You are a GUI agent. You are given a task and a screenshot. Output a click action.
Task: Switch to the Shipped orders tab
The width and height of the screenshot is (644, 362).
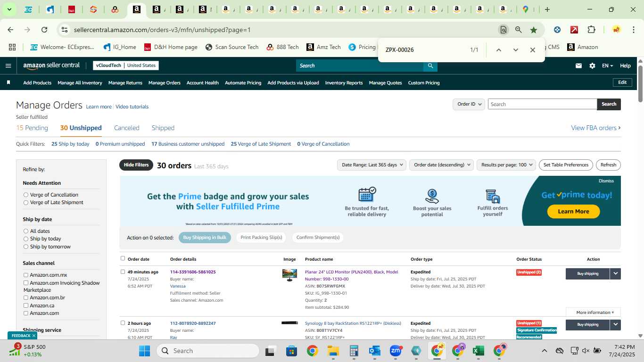point(163,128)
